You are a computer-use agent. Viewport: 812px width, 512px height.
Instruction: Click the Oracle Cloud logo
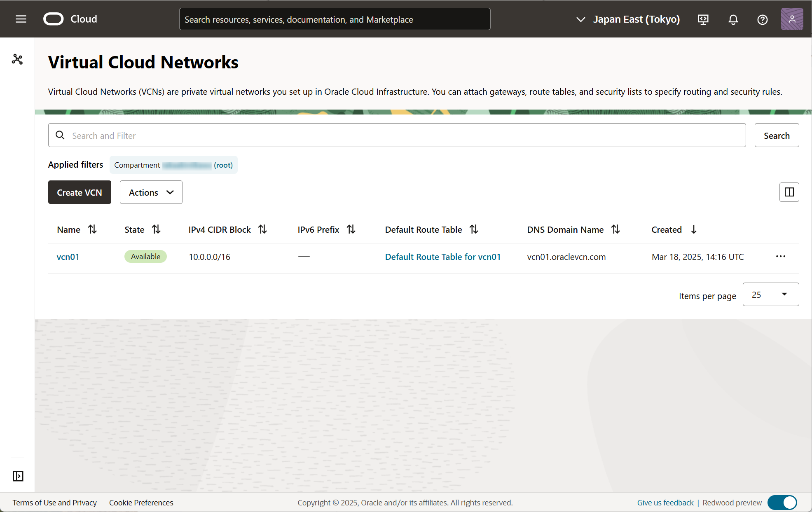(70, 19)
